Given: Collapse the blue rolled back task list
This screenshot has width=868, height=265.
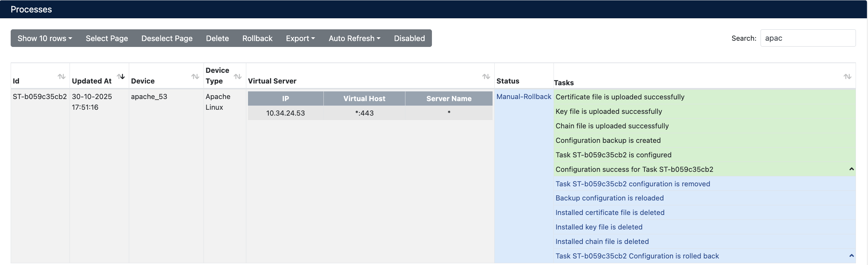Looking at the screenshot, I should tap(851, 256).
